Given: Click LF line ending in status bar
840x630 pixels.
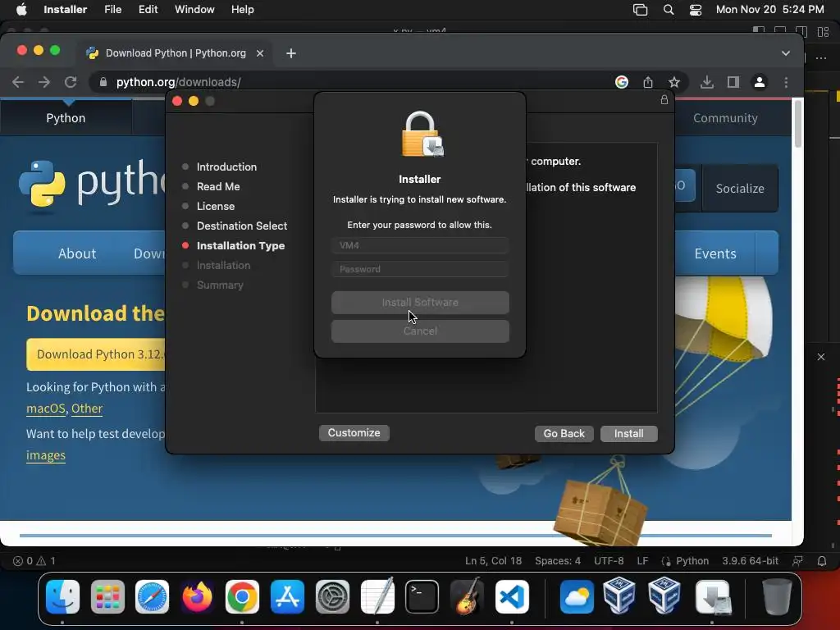Looking at the screenshot, I should tap(642, 561).
